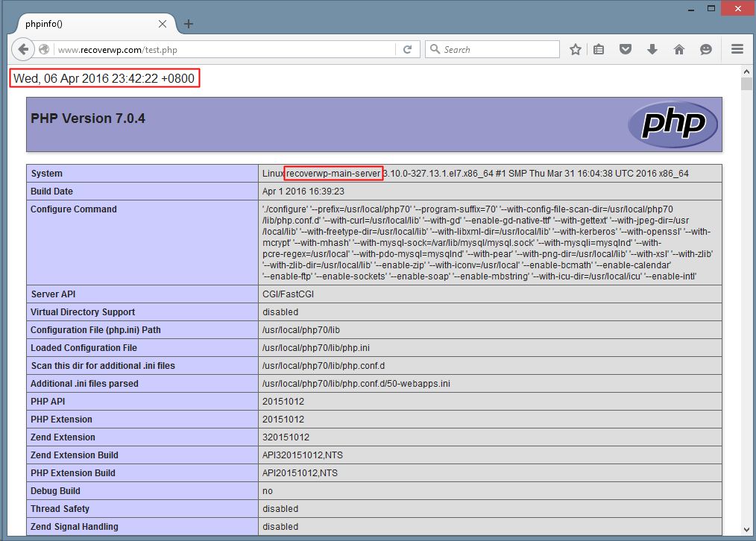The height and width of the screenshot is (541, 756).
Task: Click the 'Zend Signal Handling' label
Action: [x=75, y=527]
